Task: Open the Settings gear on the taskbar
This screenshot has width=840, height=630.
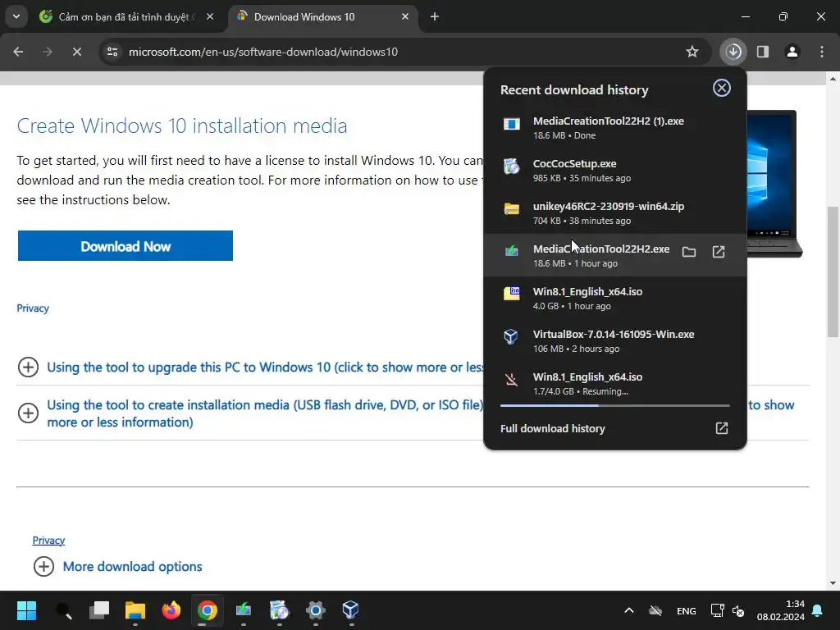Action: coord(316,610)
